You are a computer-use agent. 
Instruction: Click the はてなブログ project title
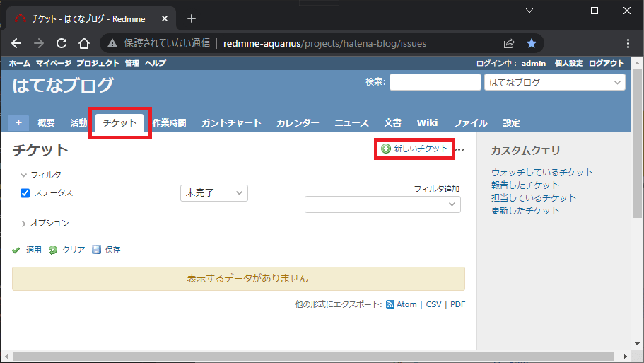click(x=62, y=85)
